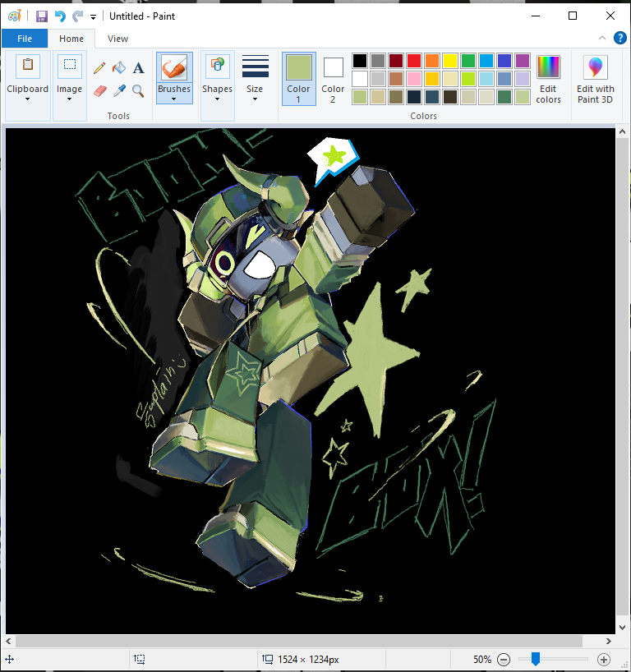The height and width of the screenshot is (672, 631).
Task: Open Customize Quick Access Toolbar dropdown
Action: 93,17
